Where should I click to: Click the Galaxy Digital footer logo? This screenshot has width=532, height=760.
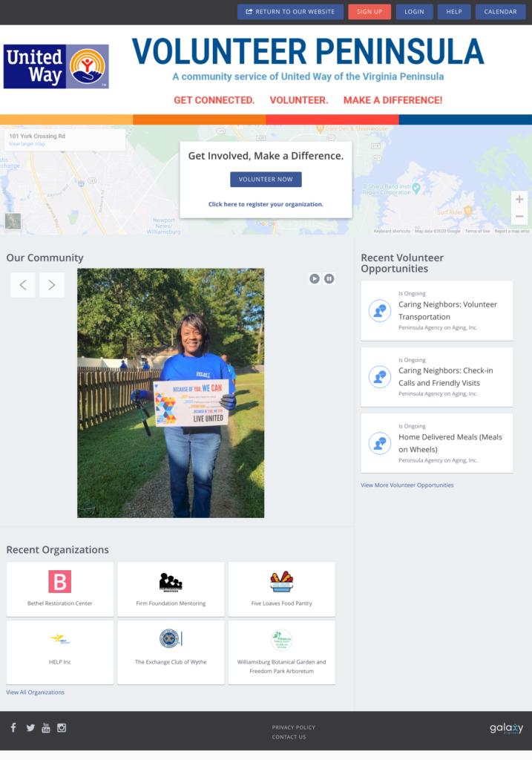pyautogui.click(x=506, y=729)
